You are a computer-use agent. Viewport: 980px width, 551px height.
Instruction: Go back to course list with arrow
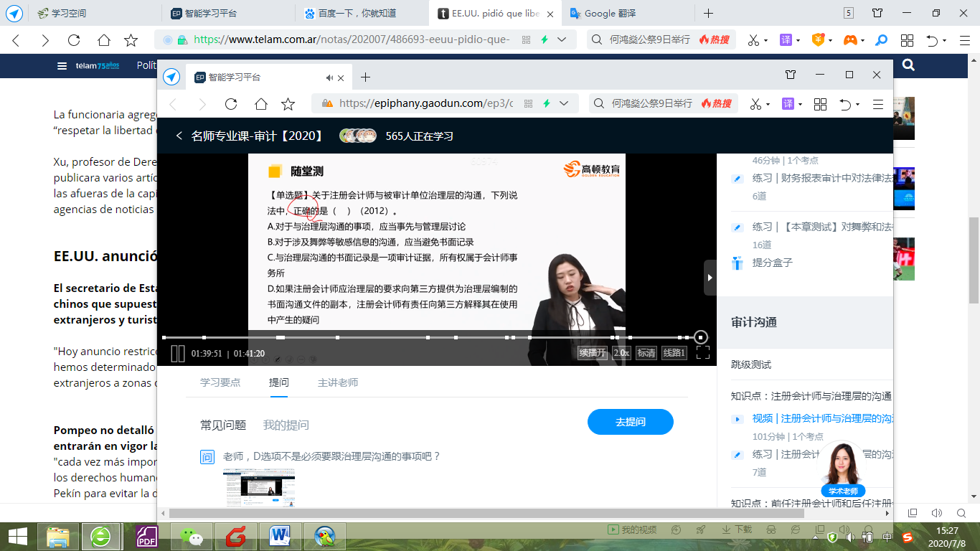click(179, 136)
